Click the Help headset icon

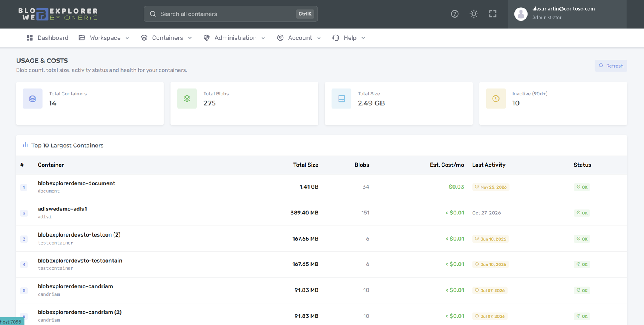point(336,38)
